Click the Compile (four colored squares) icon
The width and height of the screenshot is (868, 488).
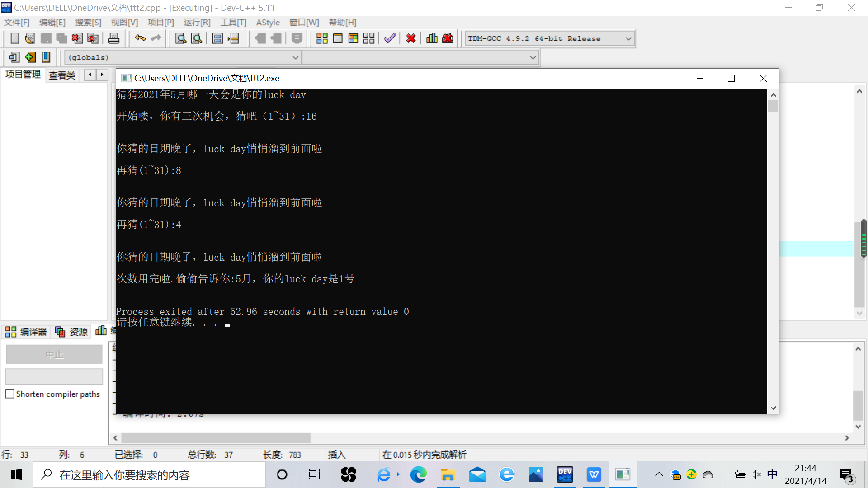(322, 38)
